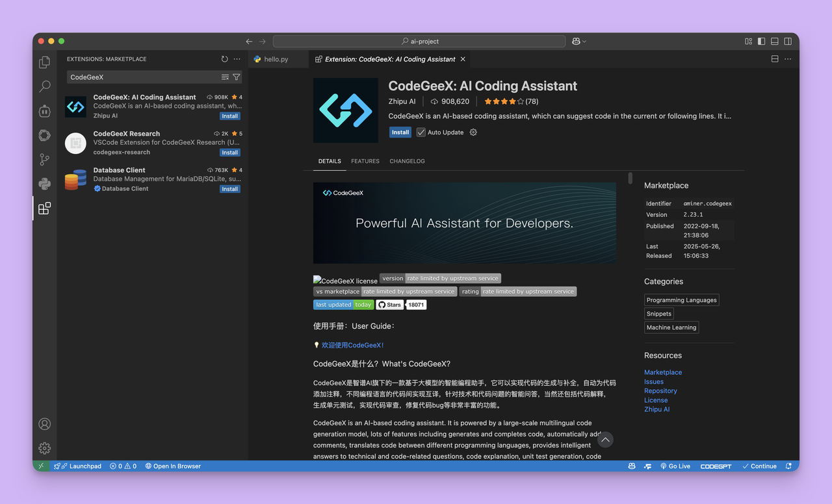Split the editor layout icon
The width and height of the screenshot is (832, 504).
click(x=775, y=59)
